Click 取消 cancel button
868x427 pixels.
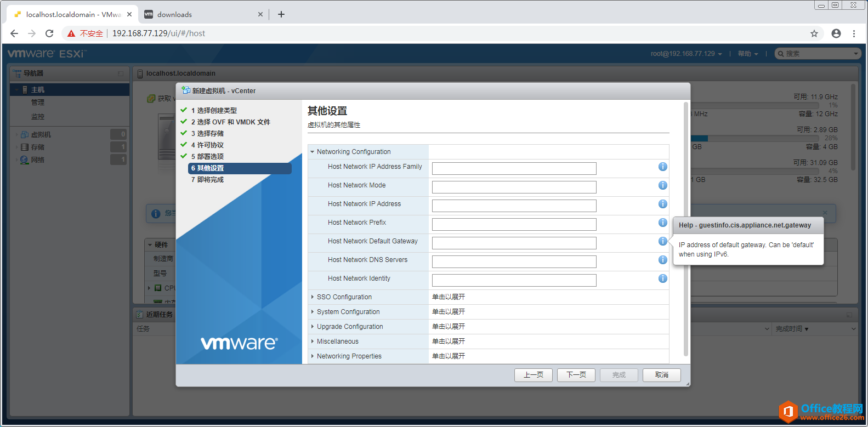(662, 375)
